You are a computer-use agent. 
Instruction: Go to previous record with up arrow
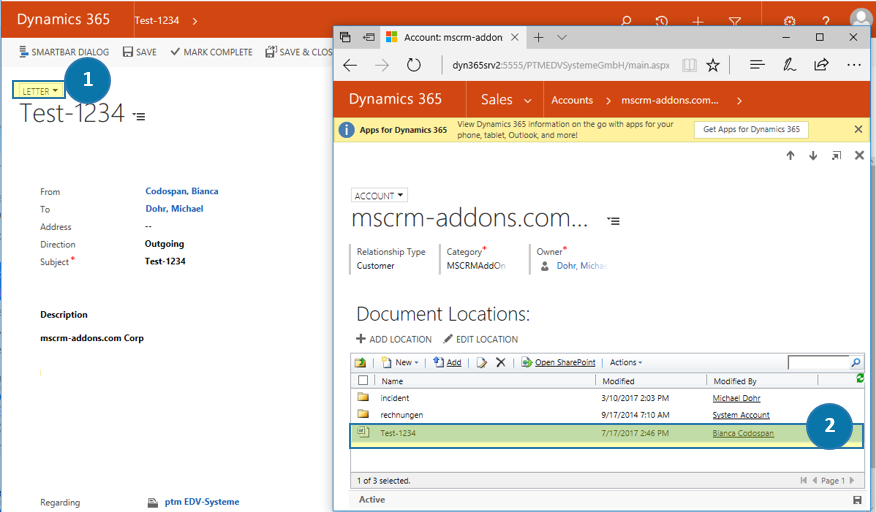(x=790, y=155)
